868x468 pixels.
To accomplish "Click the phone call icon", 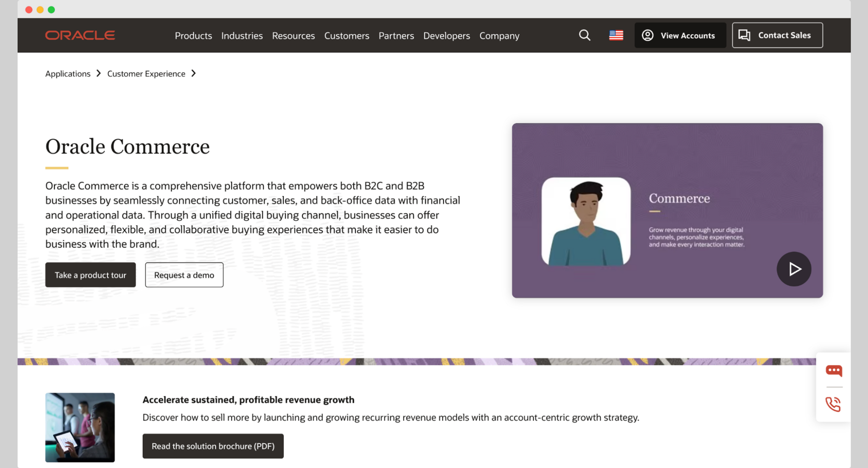I will pyautogui.click(x=833, y=404).
